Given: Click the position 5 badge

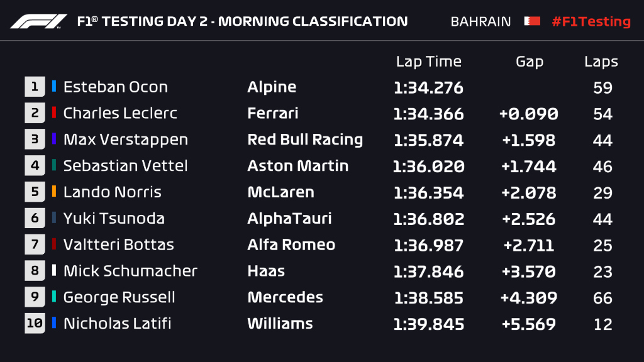Looking at the screenshot, I should click(x=35, y=192).
